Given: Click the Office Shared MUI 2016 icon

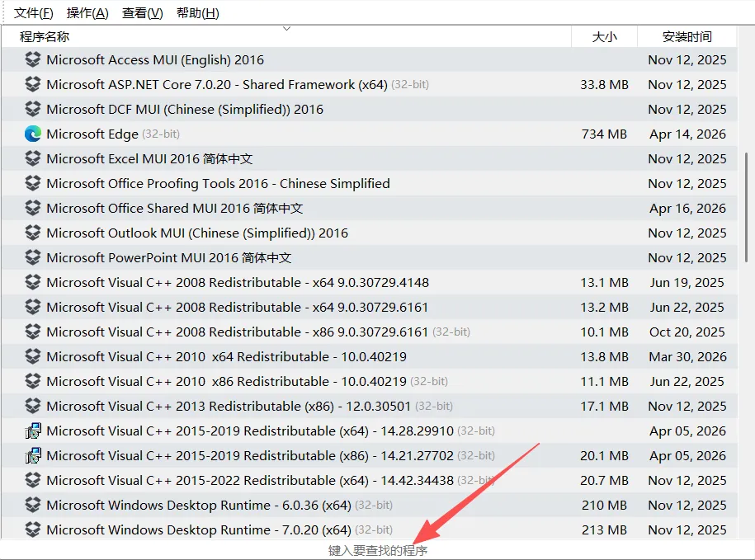Looking at the screenshot, I should (33, 208).
